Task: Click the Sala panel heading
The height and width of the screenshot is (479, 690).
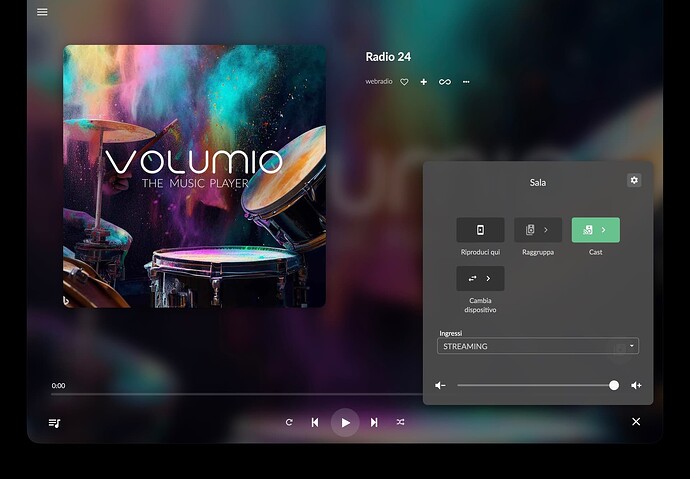Action: (538, 183)
